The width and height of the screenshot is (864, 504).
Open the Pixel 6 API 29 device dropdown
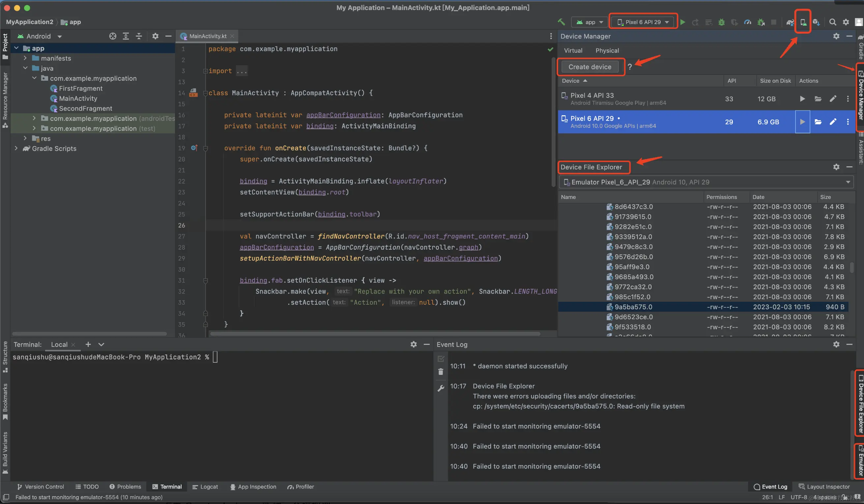click(643, 22)
